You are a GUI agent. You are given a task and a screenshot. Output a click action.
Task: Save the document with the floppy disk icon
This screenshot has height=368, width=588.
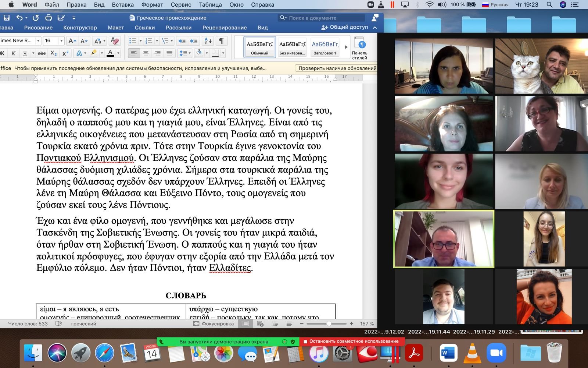coord(7,18)
